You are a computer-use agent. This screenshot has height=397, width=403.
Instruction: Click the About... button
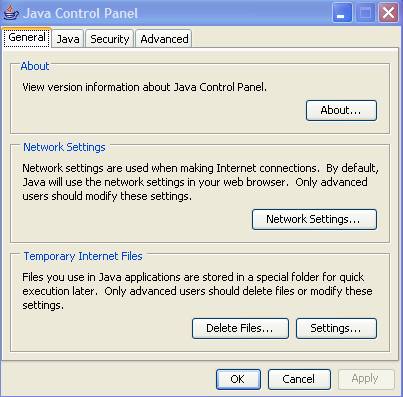point(341,110)
